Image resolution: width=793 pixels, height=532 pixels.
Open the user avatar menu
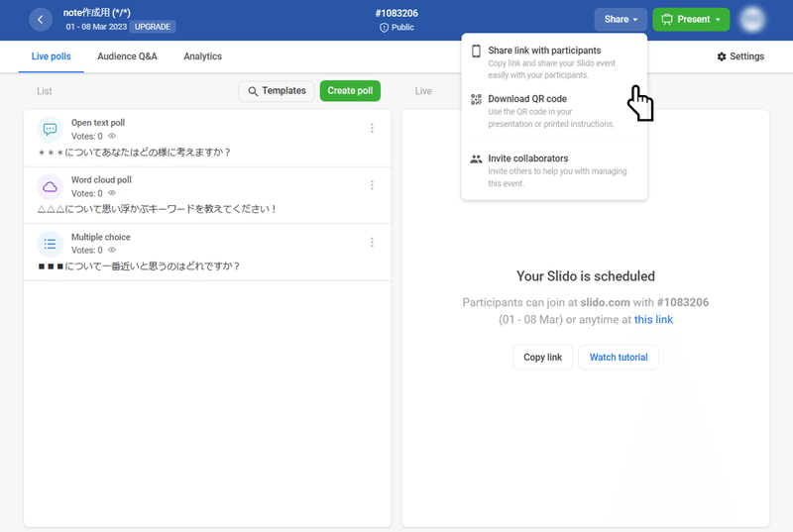(x=752, y=20)
